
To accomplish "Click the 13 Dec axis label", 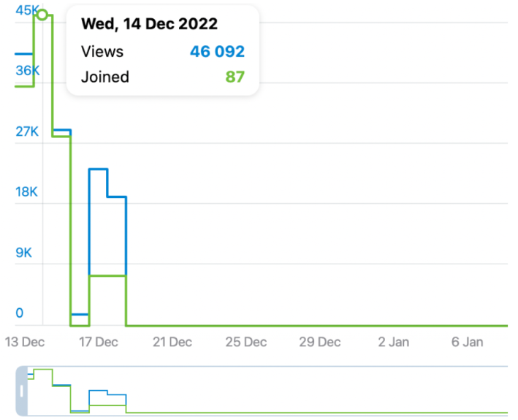I will 24,342.
